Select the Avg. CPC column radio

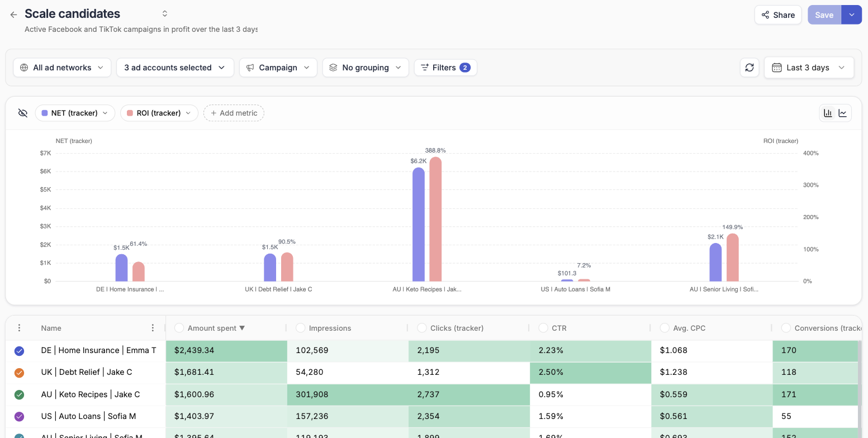(665, 328)
